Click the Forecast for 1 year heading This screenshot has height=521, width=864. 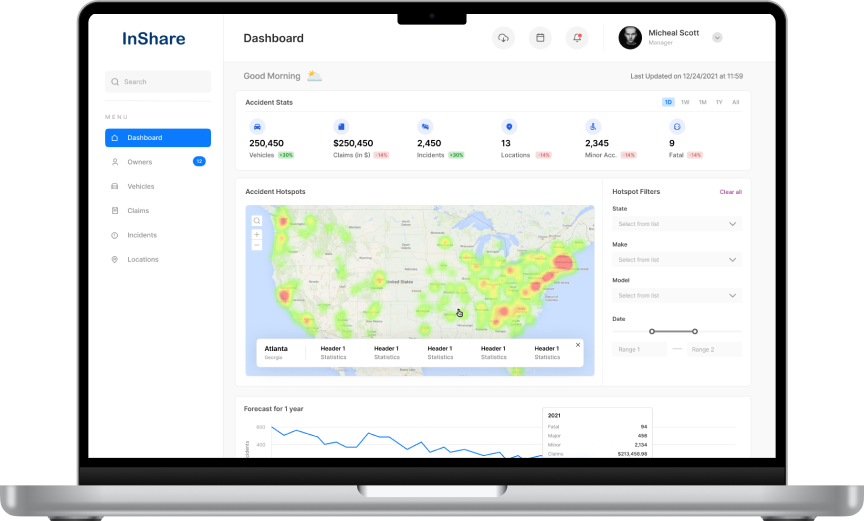(x=273, y=409)
